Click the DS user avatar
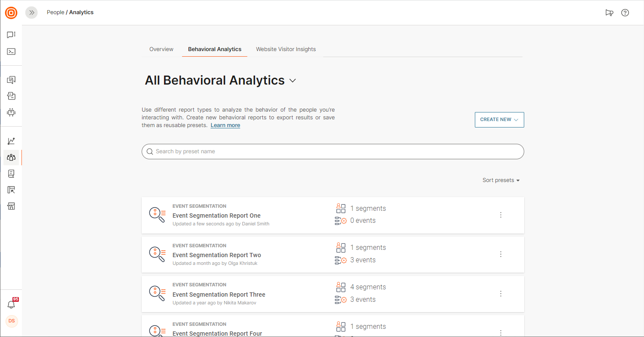This screenshot has height=337, width=644. 12,321
